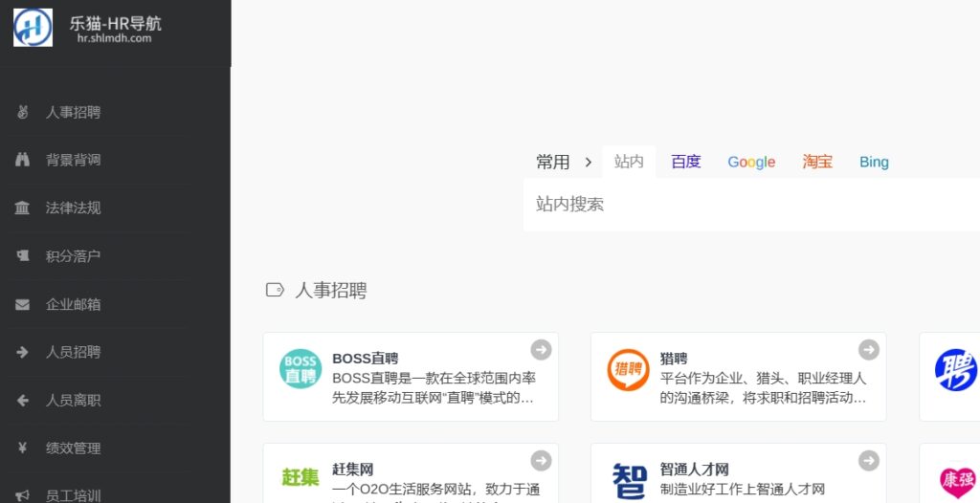
Task: Open 积分落户 in the sidebar menu
Action: [x=73, y=255]
